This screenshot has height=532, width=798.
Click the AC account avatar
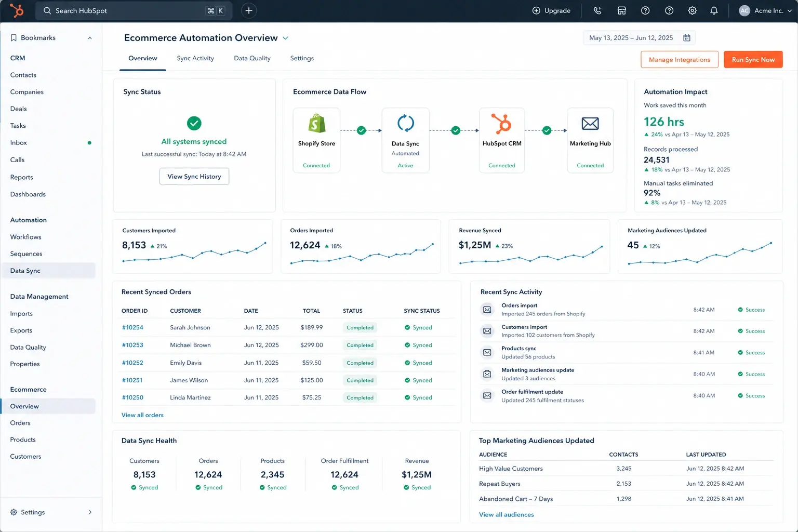(744, 10)
